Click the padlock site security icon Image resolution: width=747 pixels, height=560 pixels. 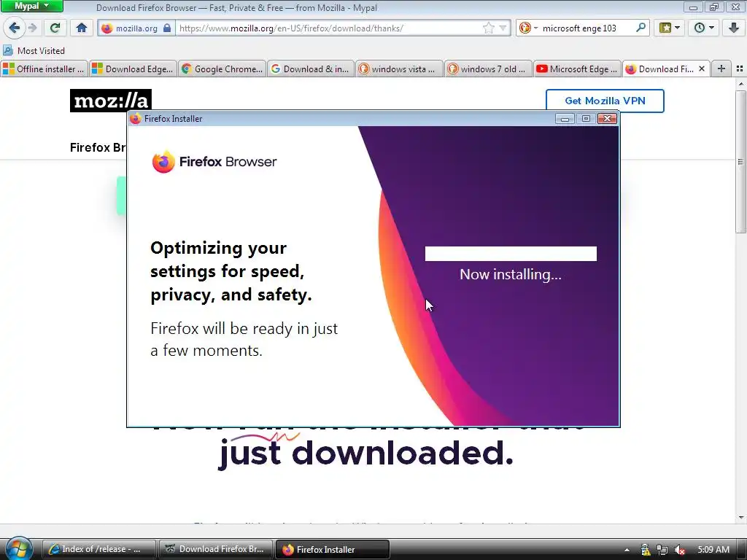pos(167,28)
